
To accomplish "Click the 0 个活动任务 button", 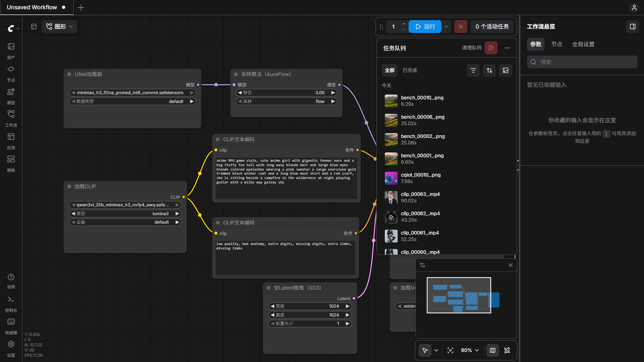I will (492, 27).
